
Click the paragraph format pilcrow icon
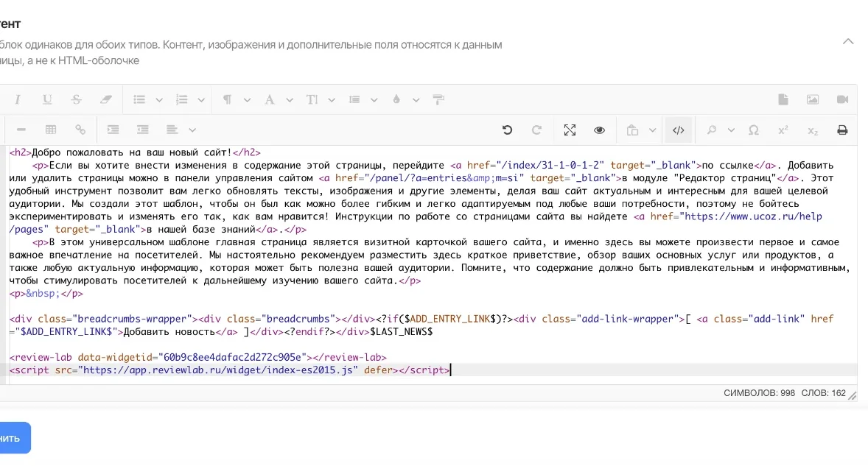pyautogui.click(x=227, y=99)
